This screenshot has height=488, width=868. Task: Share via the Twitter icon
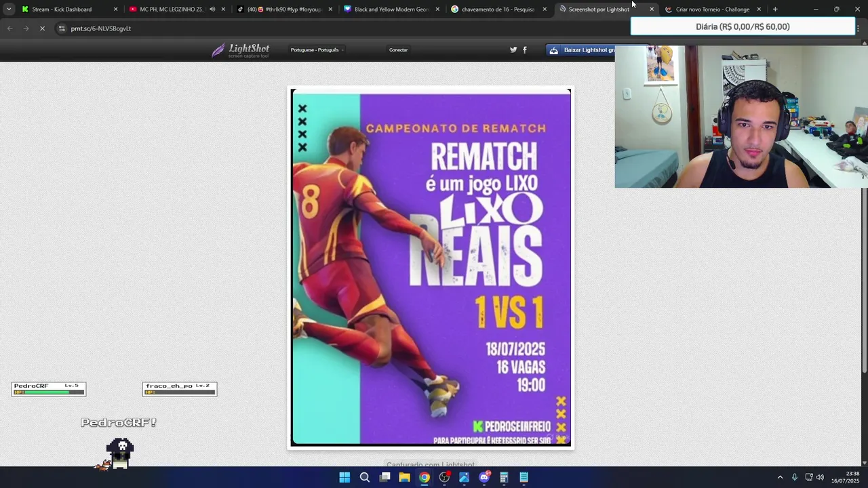513,50
